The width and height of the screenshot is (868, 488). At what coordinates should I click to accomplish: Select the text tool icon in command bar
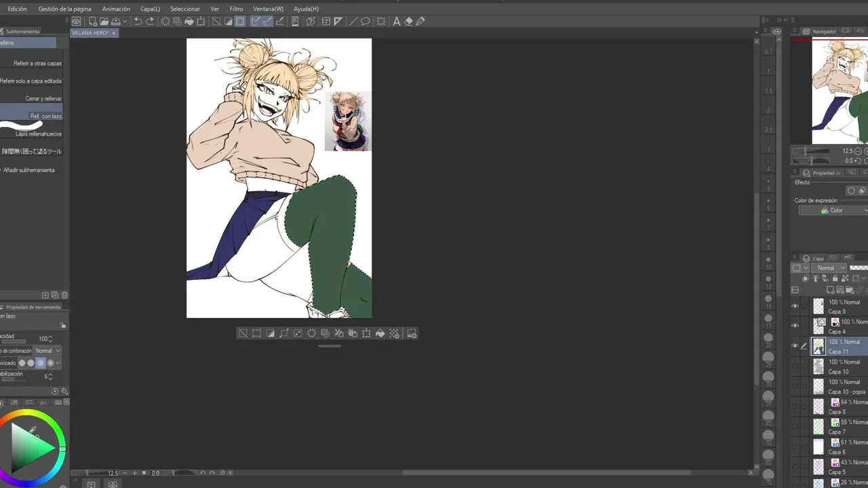point(397,21)
